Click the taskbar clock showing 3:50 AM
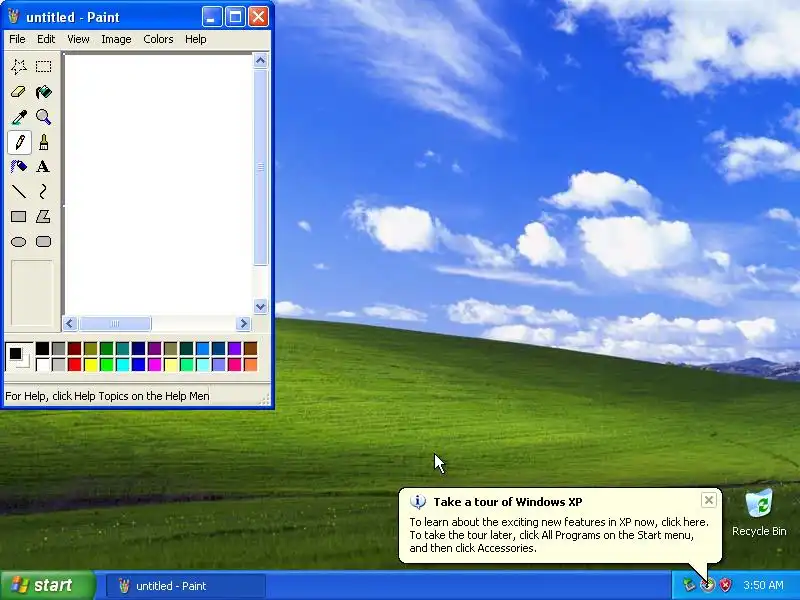Screen dimensions: 800x600 pos(763,585)
